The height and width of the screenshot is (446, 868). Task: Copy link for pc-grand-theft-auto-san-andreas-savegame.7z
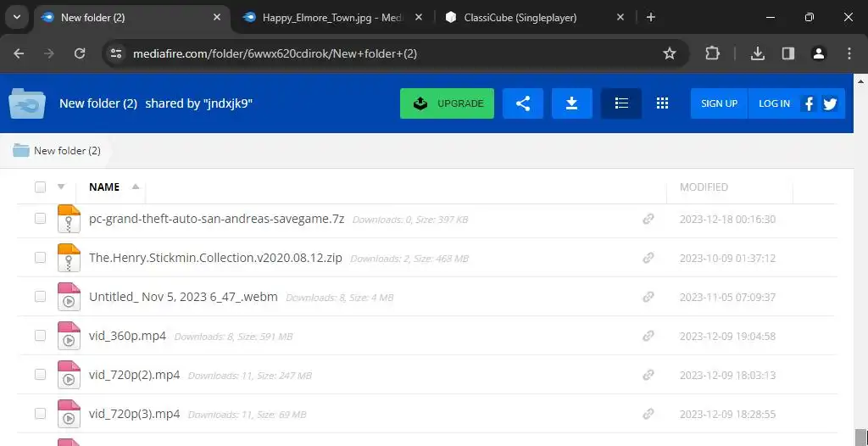[x=648, y=219]
